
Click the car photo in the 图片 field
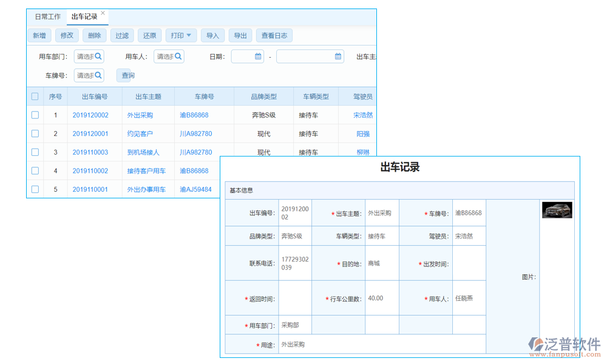pos(557,209)
